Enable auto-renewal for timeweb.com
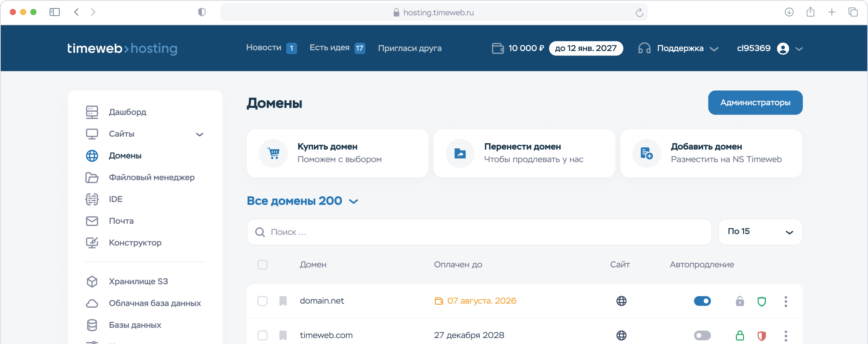 click(x=702, y=335)
